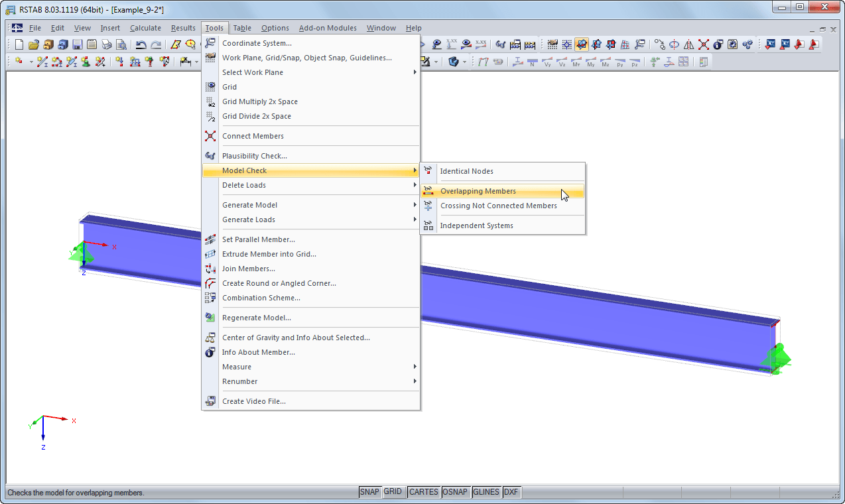
Task: Expand the Renumber submenu
Action: point(311,381)
